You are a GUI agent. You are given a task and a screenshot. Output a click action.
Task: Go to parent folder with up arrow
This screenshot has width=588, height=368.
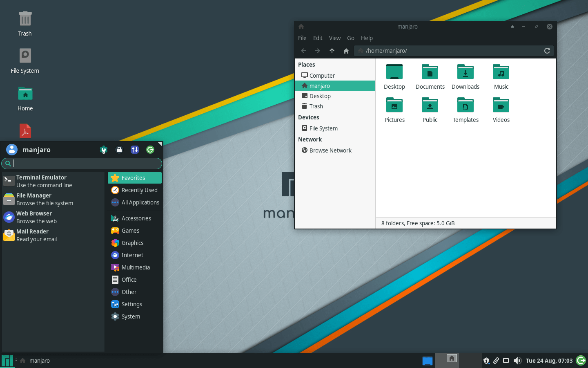tap(332, 51)
